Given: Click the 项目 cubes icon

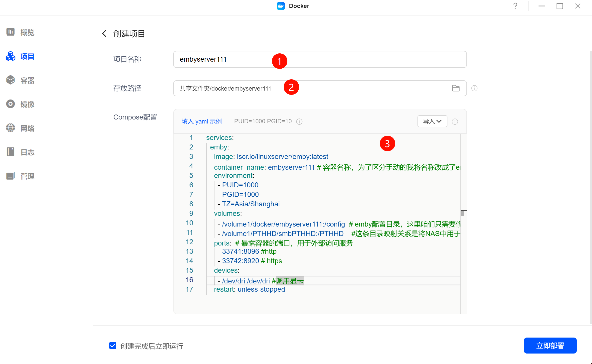Looking at the screenshot, I should click(x=10, y=56).
